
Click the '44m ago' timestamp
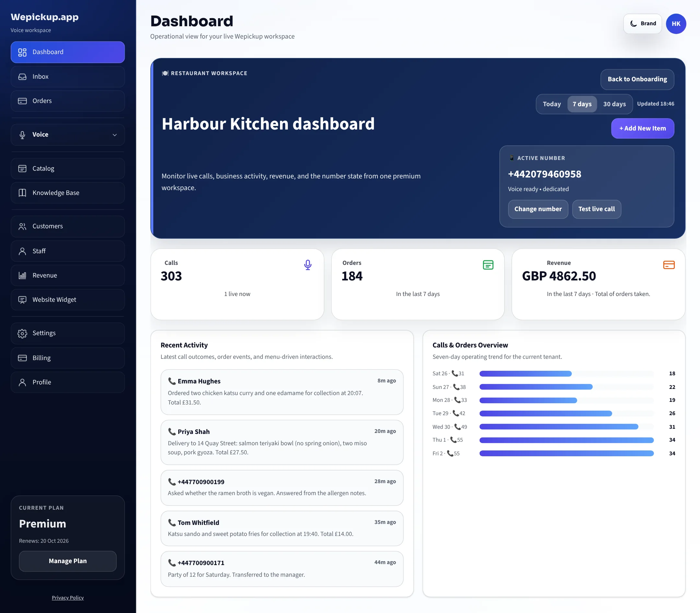pyautogui.click(x=385, y=562)
